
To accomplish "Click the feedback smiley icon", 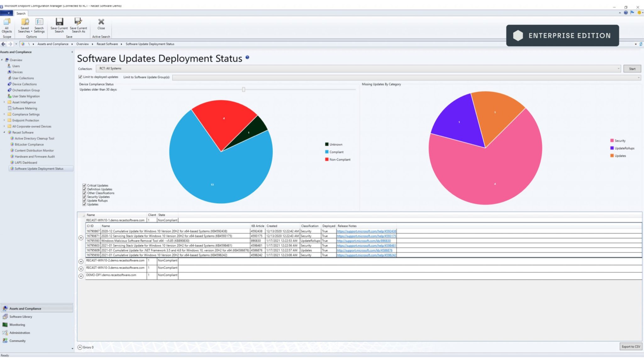I will coord(639,13).
